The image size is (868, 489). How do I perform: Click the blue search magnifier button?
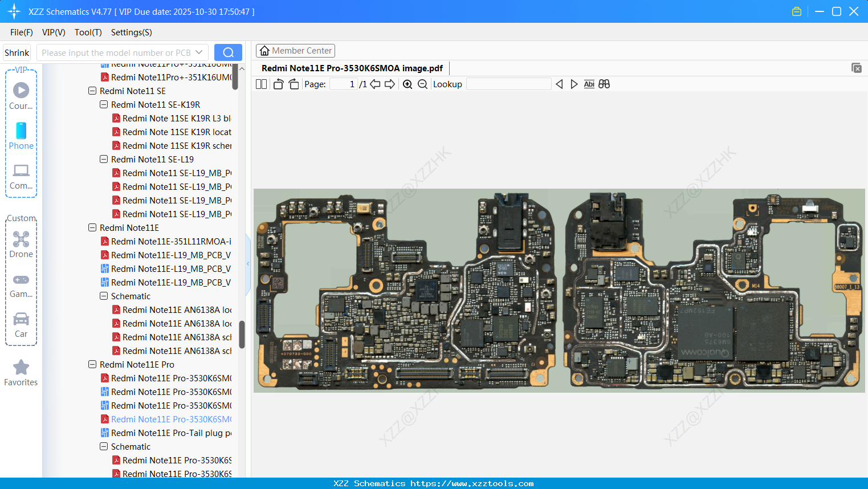228,52
